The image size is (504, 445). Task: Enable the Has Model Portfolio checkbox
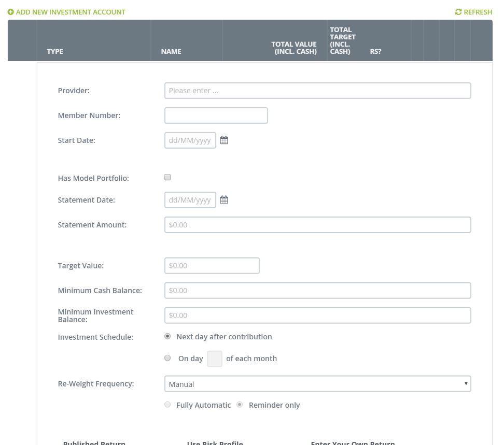point(167,177)
